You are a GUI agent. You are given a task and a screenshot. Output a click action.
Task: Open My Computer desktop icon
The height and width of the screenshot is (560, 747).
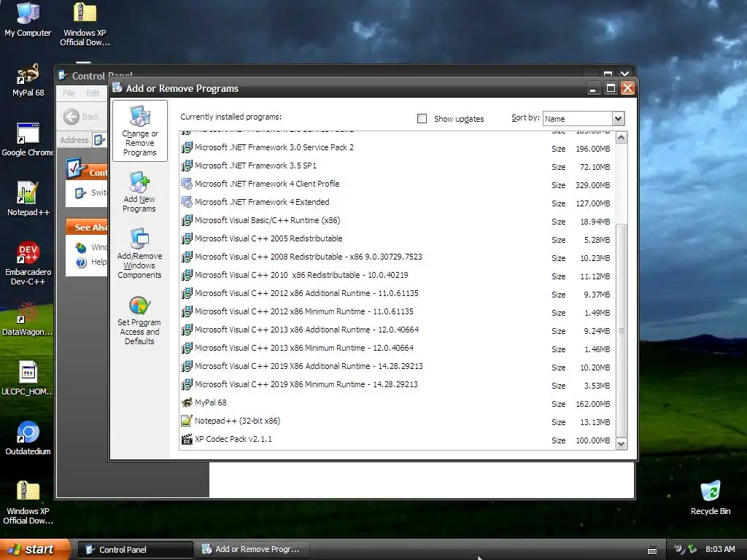(28, 20)
